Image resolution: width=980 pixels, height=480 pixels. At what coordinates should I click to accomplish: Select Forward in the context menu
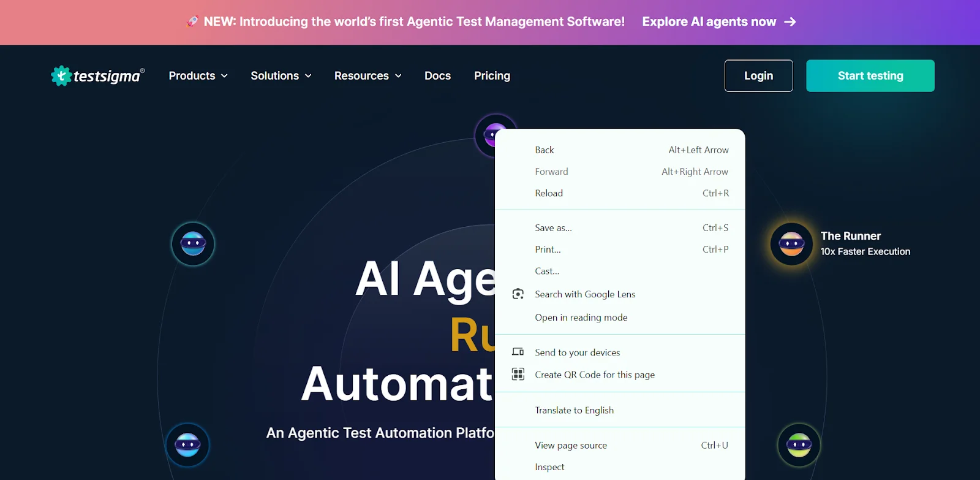tap(620, 172)
